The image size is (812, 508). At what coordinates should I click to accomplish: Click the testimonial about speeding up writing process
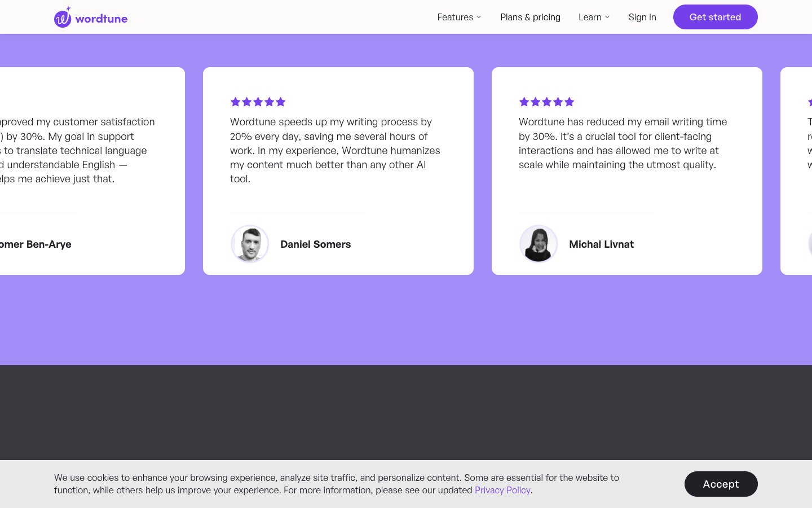coord(335,150)
